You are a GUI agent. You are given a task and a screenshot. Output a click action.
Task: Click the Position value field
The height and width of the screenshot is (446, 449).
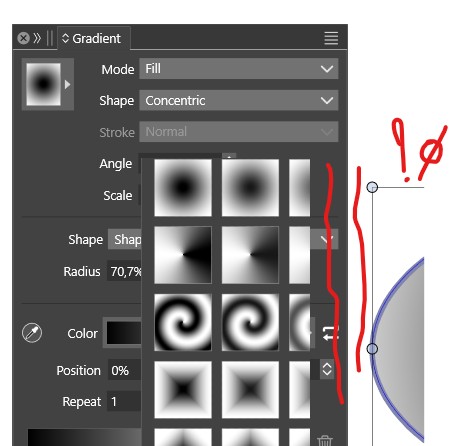pyautogui.click(x=125, y=370)
